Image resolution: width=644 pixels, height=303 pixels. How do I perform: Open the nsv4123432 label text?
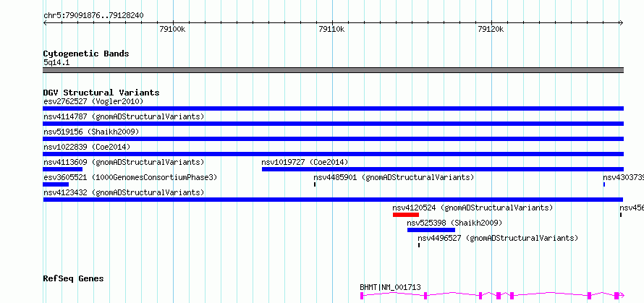coord(124,192)
